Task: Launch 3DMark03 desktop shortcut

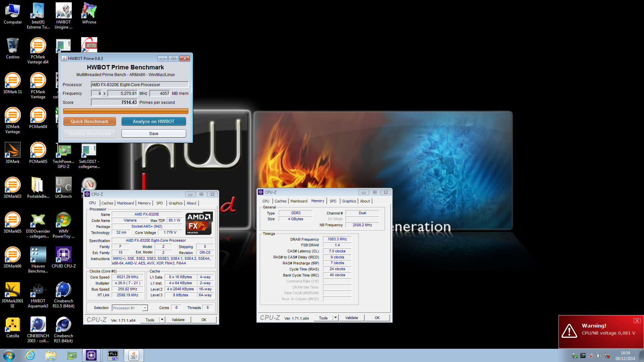Action: click(x=13, y=188)
